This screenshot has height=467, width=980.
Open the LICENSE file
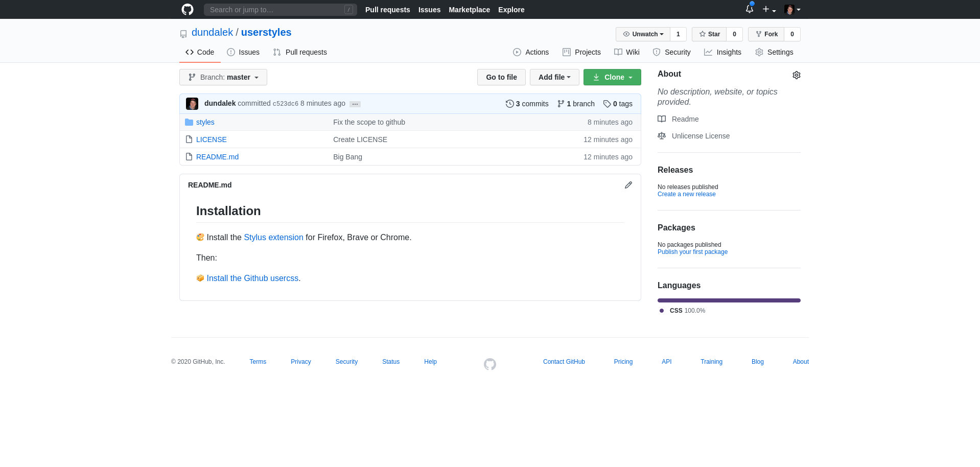[211, 139]
